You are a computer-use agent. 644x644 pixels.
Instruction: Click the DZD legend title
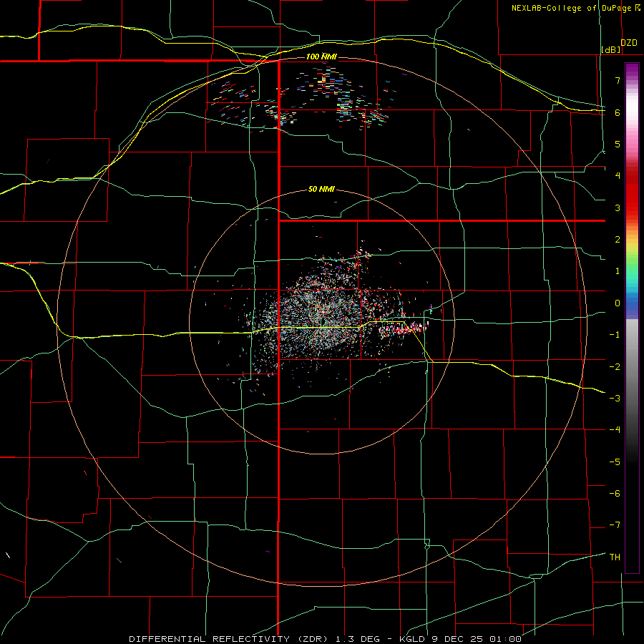point(629,43)
